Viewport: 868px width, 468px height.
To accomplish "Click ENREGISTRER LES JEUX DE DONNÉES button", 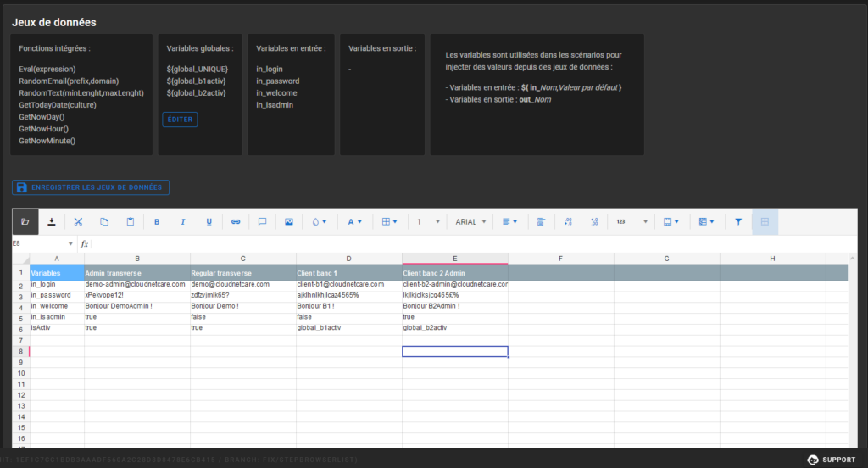I will click(x=91, y=187).
